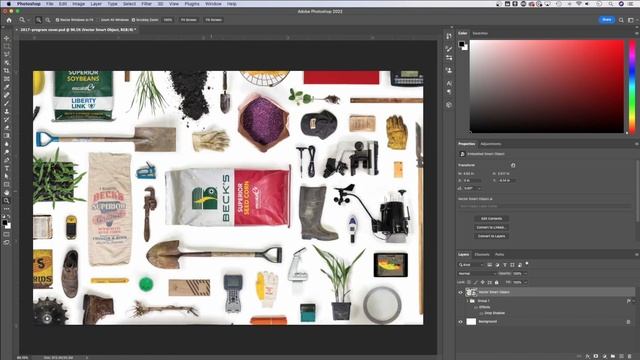Select the Frame tool

(7, 79)
